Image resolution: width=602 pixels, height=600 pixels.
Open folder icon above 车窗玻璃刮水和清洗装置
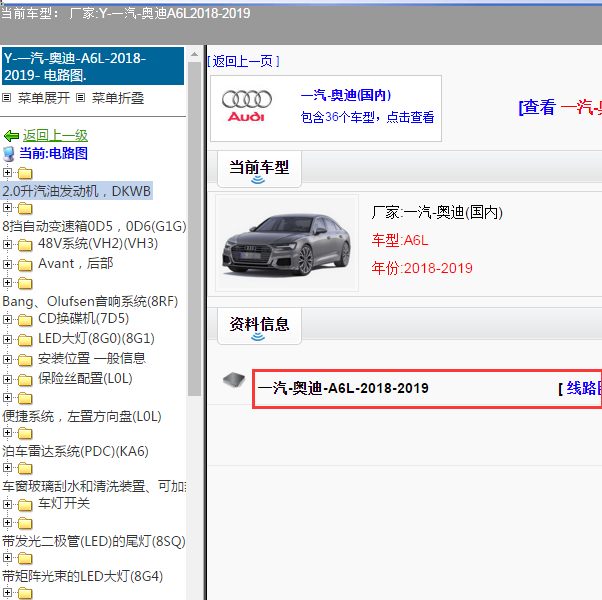point(25,468)
